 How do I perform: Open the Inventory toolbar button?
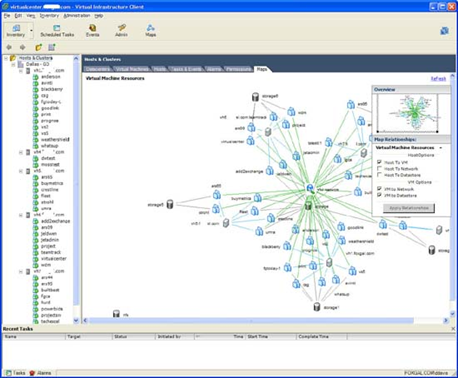click(16, 31)
